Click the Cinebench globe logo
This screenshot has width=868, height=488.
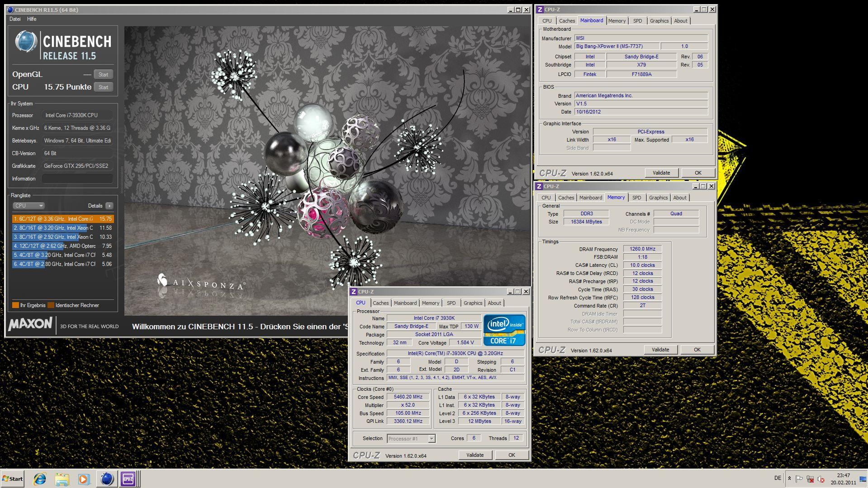pyautogui.click(x=26, y=42)
